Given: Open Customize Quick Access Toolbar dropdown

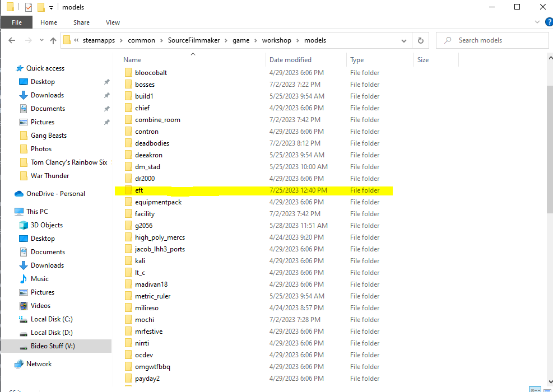Looking at the screenshot, I should pyautogui.click(x=51, y=7).
